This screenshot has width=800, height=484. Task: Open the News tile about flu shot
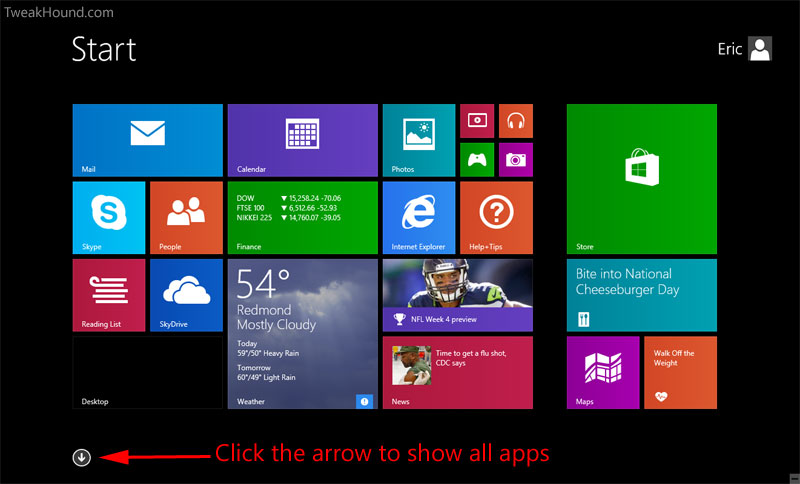click(458, 373)
